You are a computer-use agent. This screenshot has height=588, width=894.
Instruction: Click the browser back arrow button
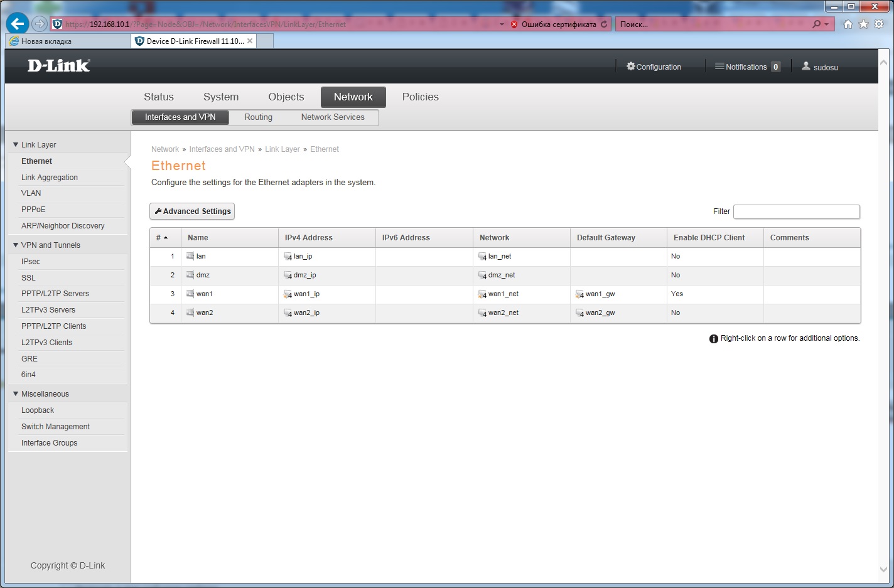(x=18, y=24)
